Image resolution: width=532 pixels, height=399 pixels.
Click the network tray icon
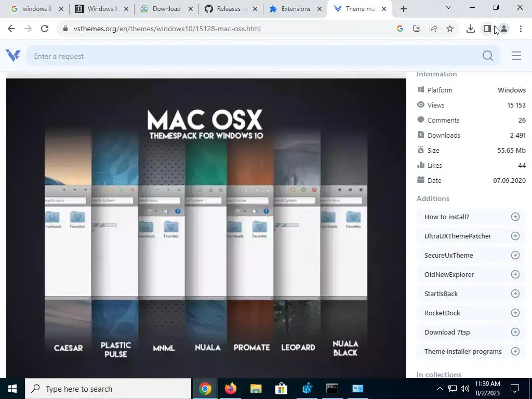[453, 389]
